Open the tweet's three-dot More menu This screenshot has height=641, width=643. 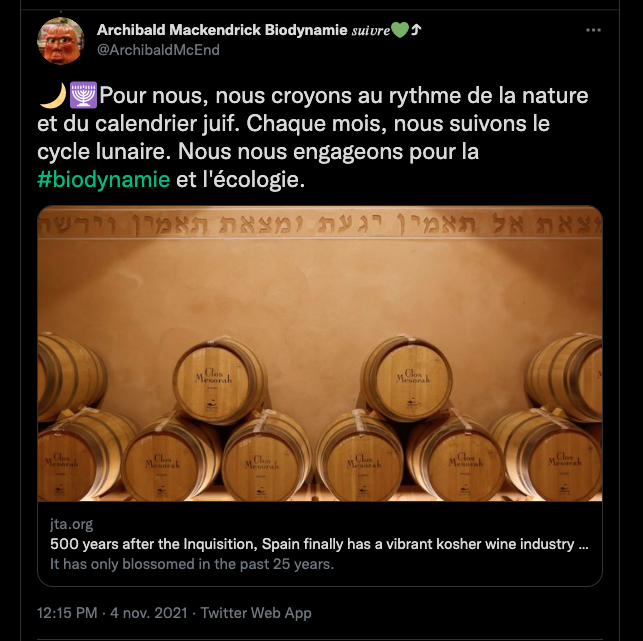pos(594,30)
